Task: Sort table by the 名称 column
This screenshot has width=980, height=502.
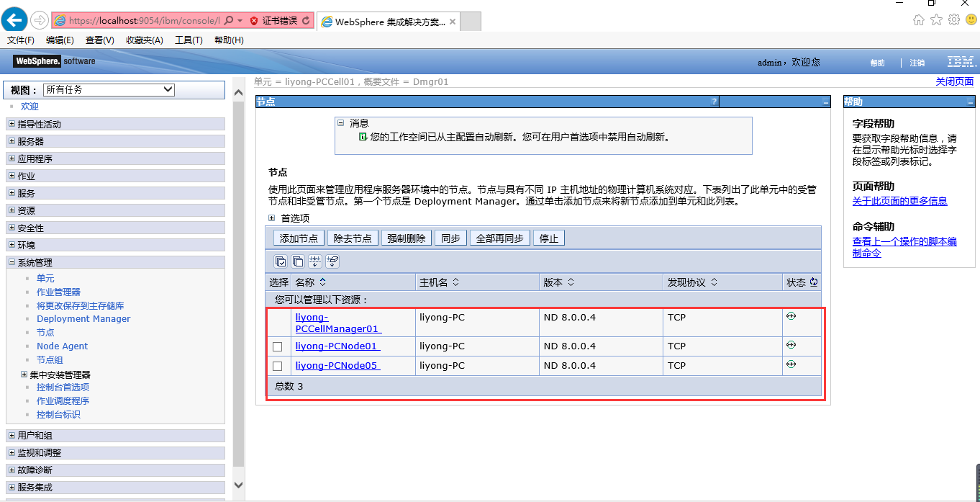Action: pos(322,282)
